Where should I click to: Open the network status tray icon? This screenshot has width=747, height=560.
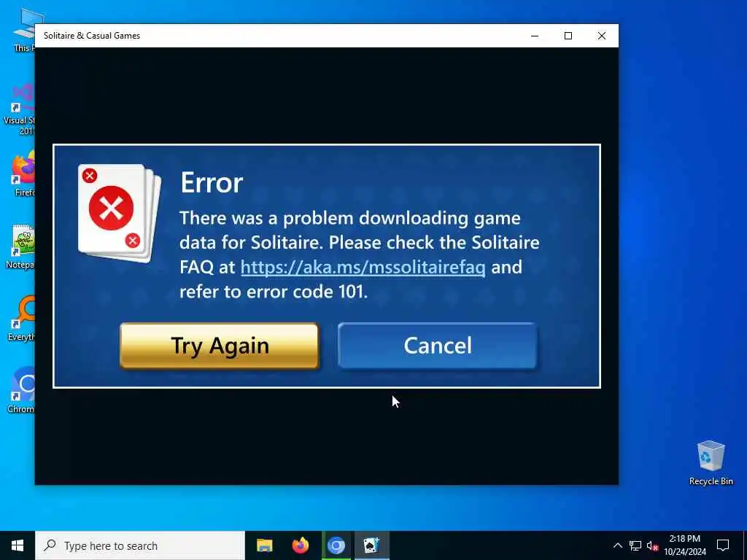pyautogui.click(x=635, y=545)
